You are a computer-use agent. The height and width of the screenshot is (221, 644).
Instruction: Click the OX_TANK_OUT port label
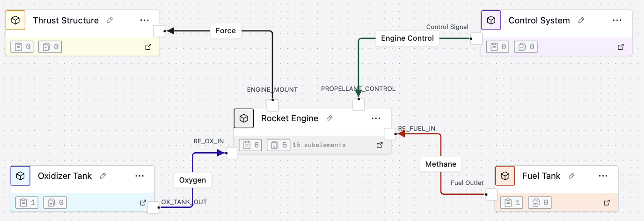[184, 202]
